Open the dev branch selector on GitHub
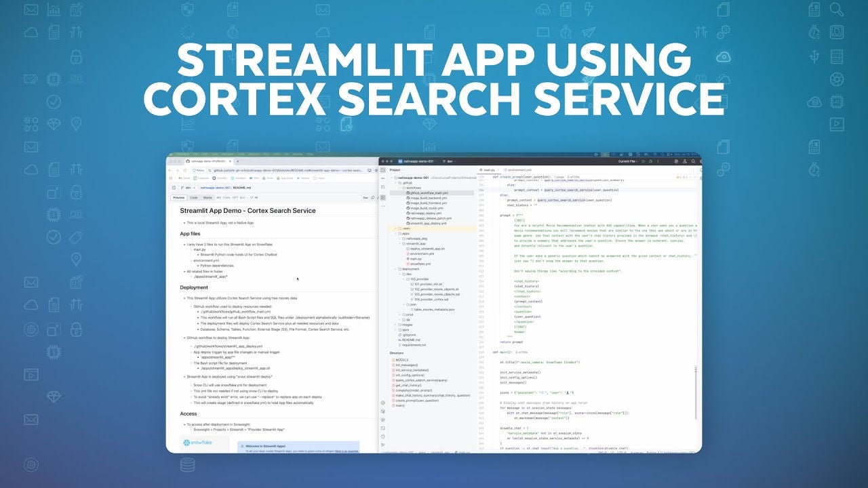Screen dimensions: 868x488 189,187
